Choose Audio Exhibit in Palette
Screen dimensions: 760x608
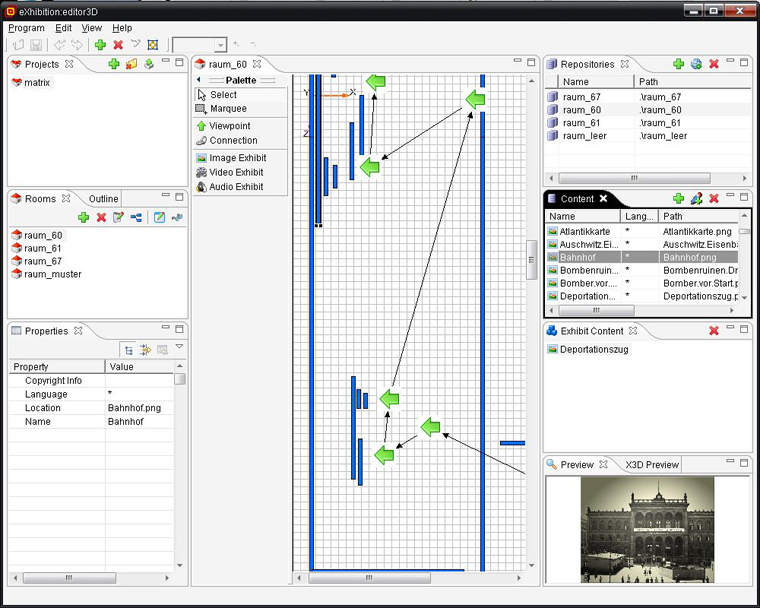(x=241, y=187)
